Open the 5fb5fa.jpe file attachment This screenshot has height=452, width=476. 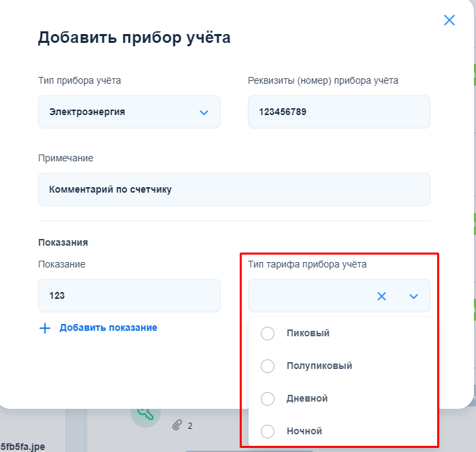[x=23, y=447]
